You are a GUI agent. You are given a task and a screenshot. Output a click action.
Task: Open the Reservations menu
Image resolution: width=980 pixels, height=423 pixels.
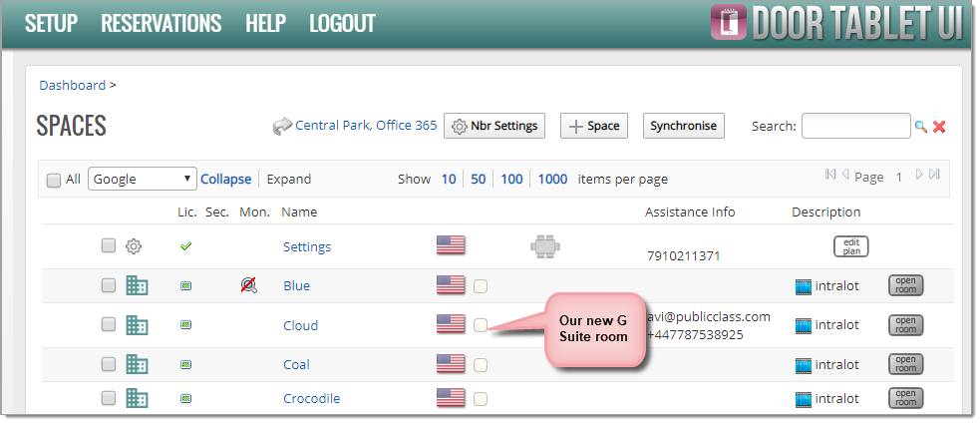tap(161, 23)
